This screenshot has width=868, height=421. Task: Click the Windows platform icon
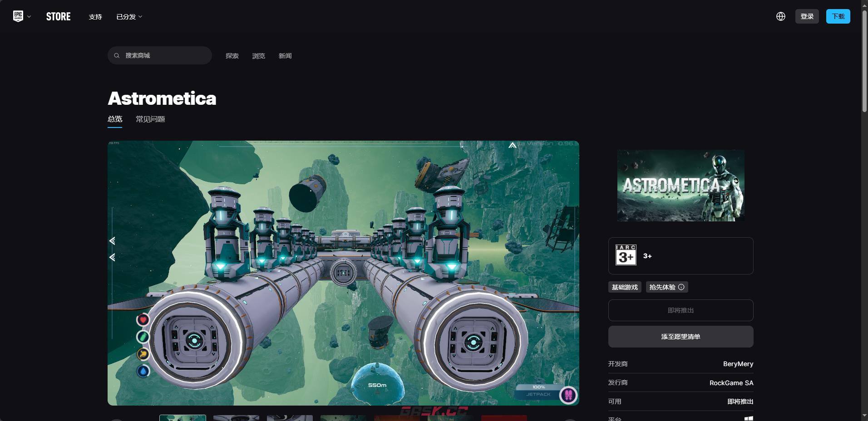pyautogui.click(x=749, y=418)
